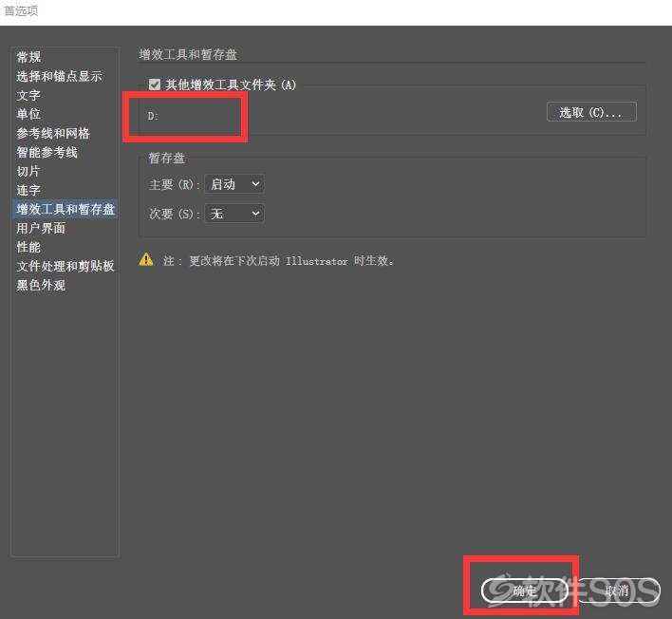Image resolution: width=672 pixels, height=619 pixels.
Task: Open 连字 preferences
Action: tap(28, 190)
